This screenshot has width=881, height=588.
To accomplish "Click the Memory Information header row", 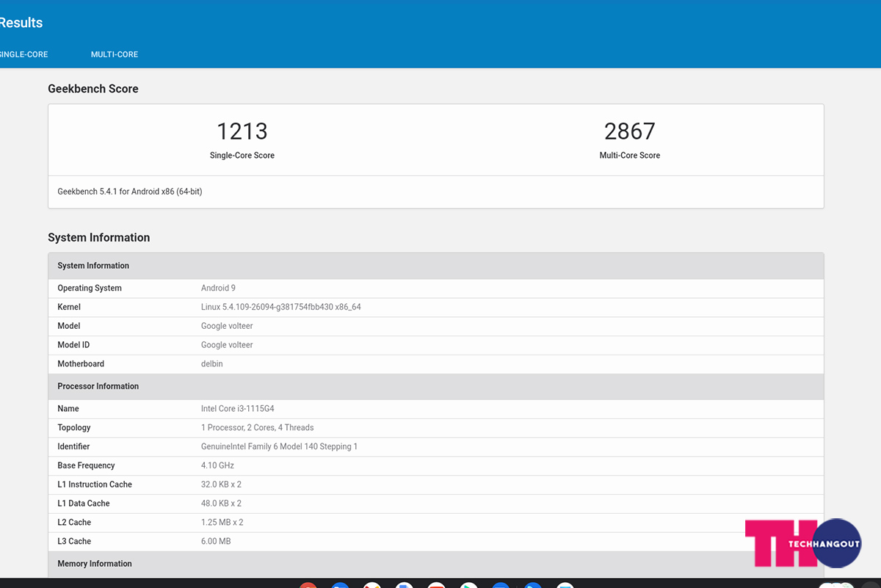I will tap(436, 564).
